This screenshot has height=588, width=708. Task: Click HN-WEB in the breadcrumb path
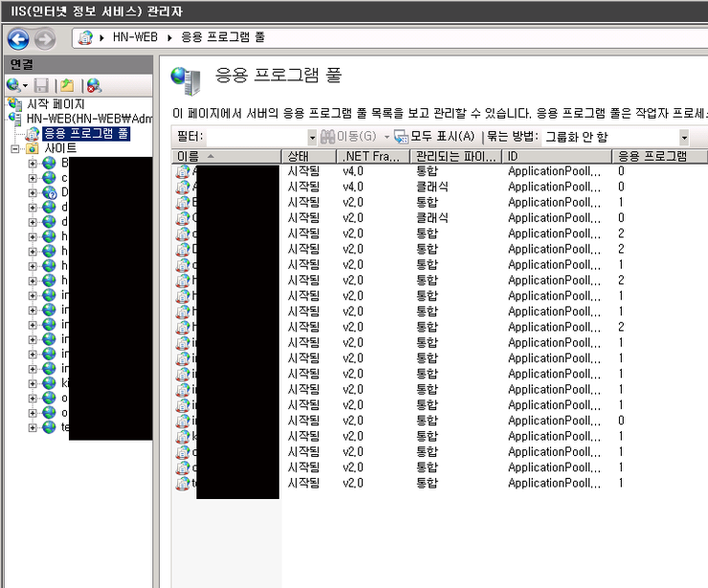[135, 37]
